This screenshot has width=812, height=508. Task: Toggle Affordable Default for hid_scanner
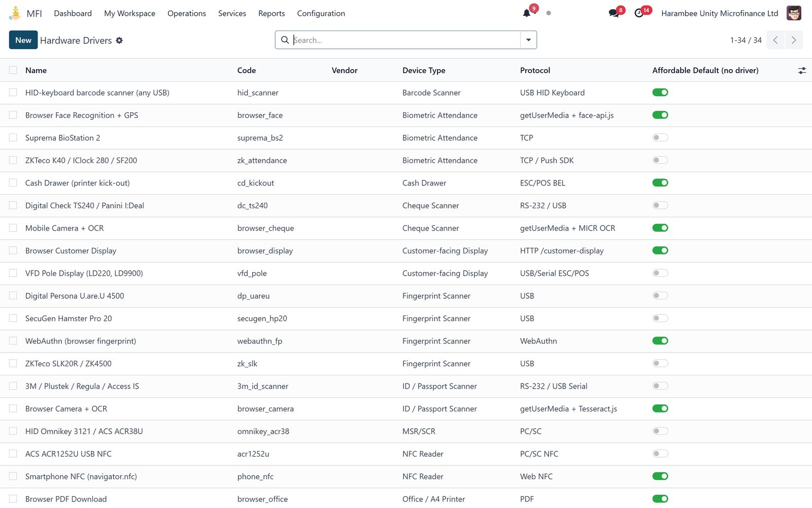point(660,92)
